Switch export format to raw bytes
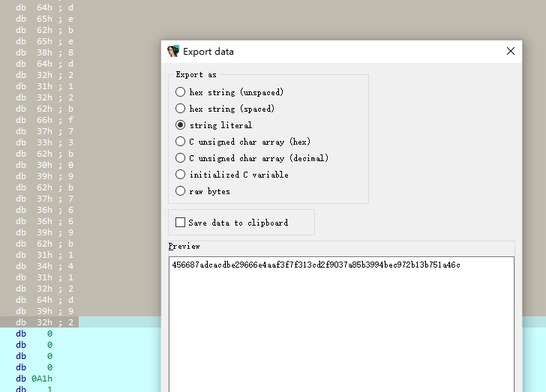 coord(180,191)
